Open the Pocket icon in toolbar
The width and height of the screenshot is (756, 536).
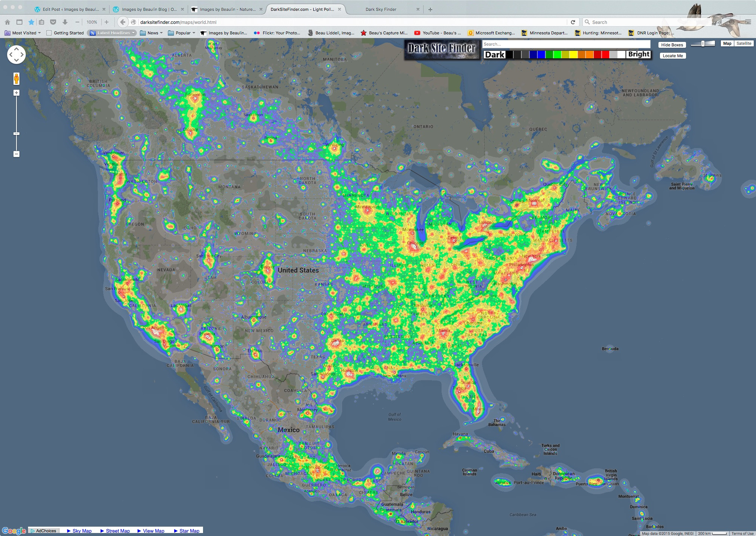coord(53,22)
